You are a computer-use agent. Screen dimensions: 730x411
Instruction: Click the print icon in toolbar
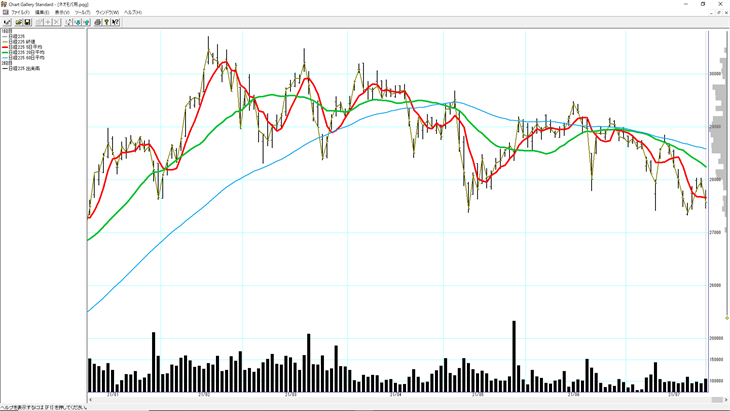(x=97, y=22)
